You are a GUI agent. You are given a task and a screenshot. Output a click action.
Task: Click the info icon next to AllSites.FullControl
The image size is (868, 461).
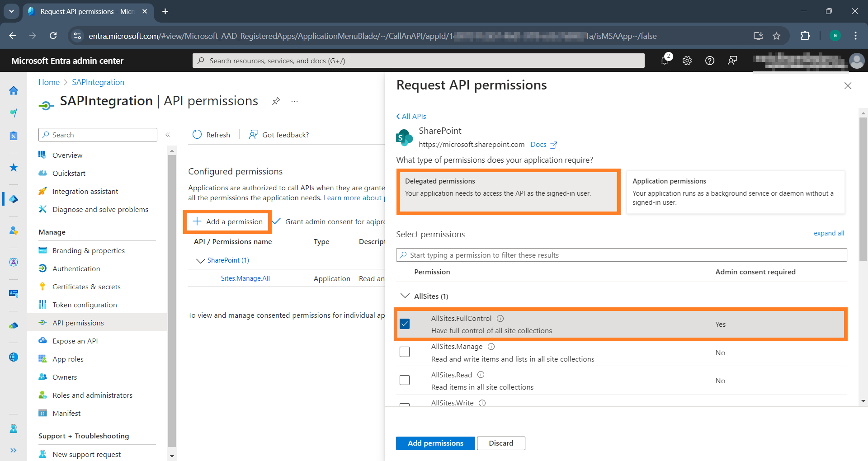500,319
